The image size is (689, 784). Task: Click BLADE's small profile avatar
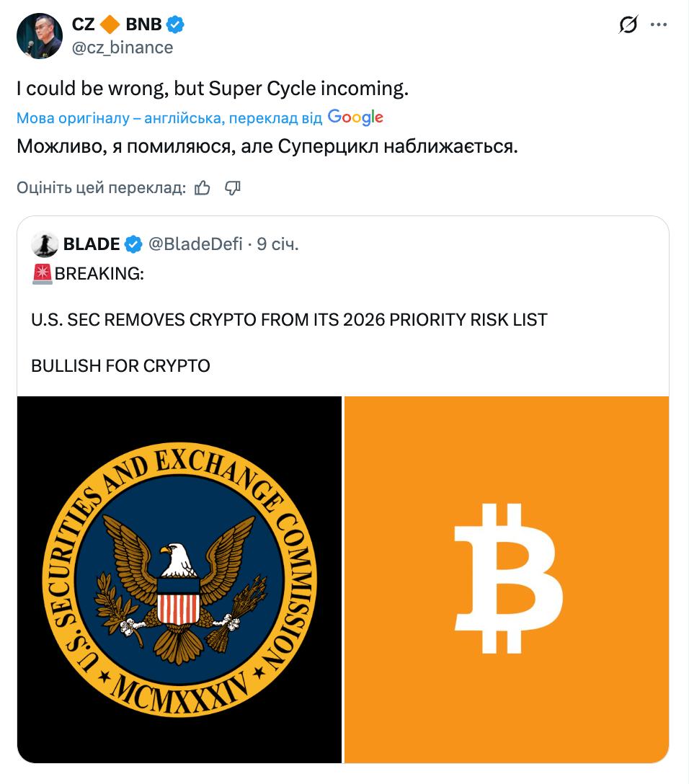(x=45, y=245)
